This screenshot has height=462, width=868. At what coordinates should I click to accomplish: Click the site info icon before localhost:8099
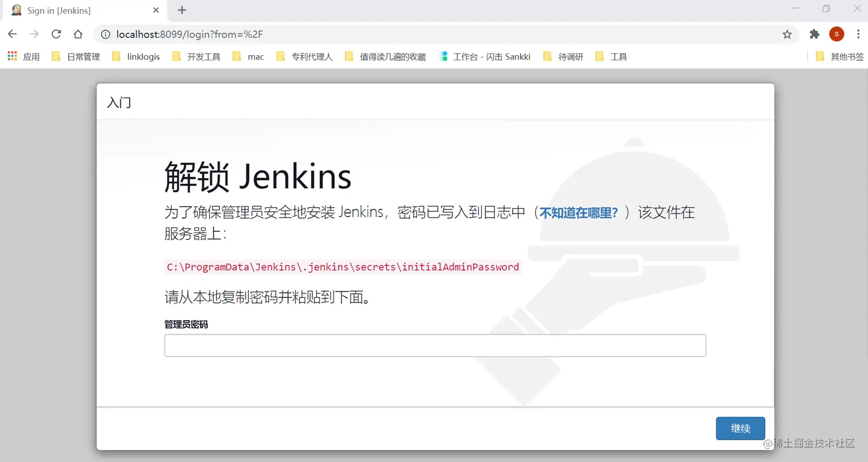click(x=104, y=34)
